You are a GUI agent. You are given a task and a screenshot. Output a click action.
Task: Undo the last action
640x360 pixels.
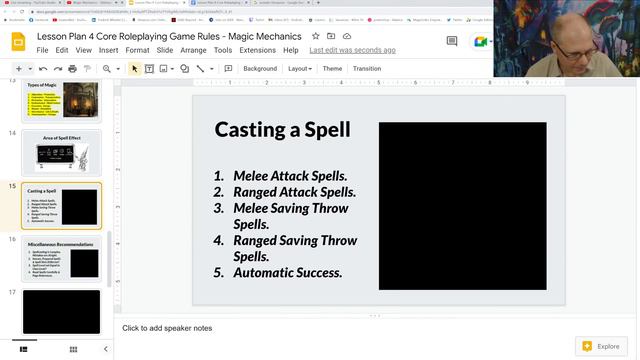pyautogui.click(x=43, y=69)
